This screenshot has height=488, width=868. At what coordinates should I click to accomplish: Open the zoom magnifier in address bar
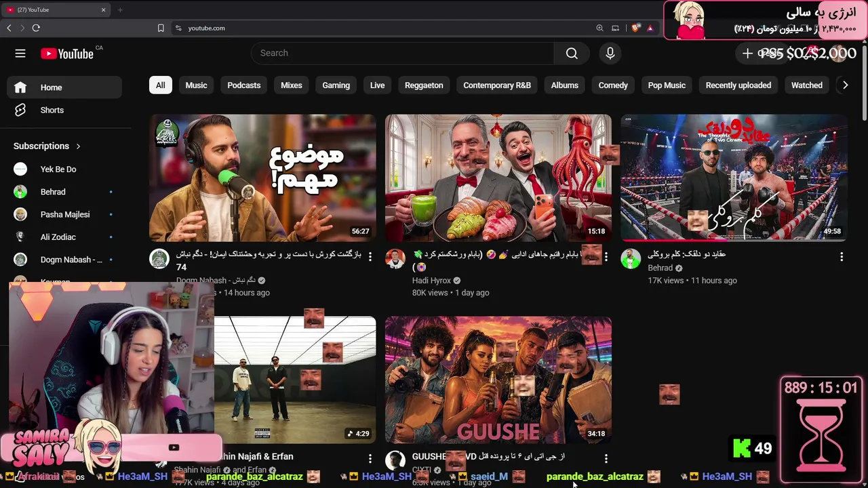point(599,28)
